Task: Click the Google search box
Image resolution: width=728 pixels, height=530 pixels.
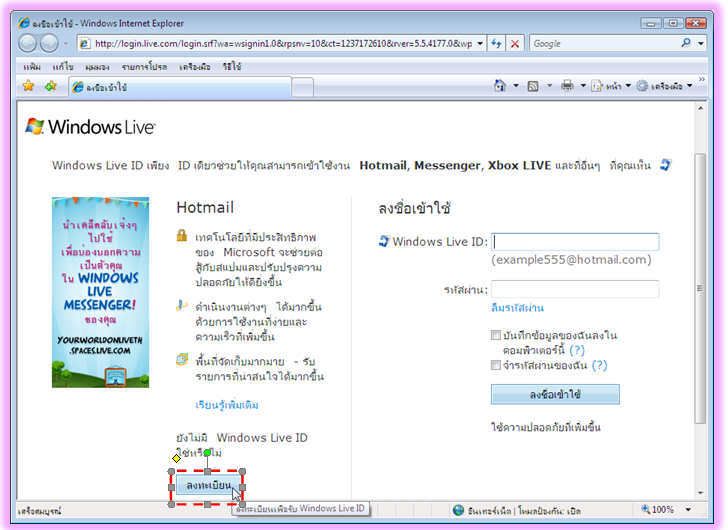Action: pyautogui.click(x=604, y=44)
